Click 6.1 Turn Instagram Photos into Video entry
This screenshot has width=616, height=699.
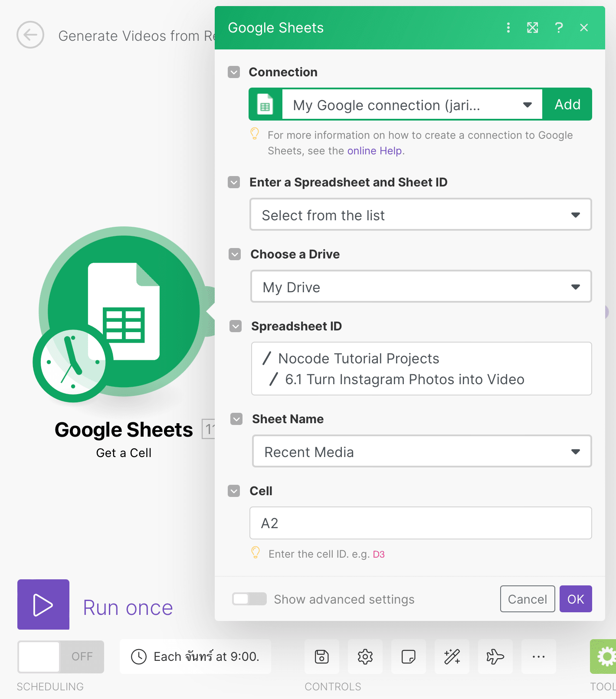click(405, 379)
